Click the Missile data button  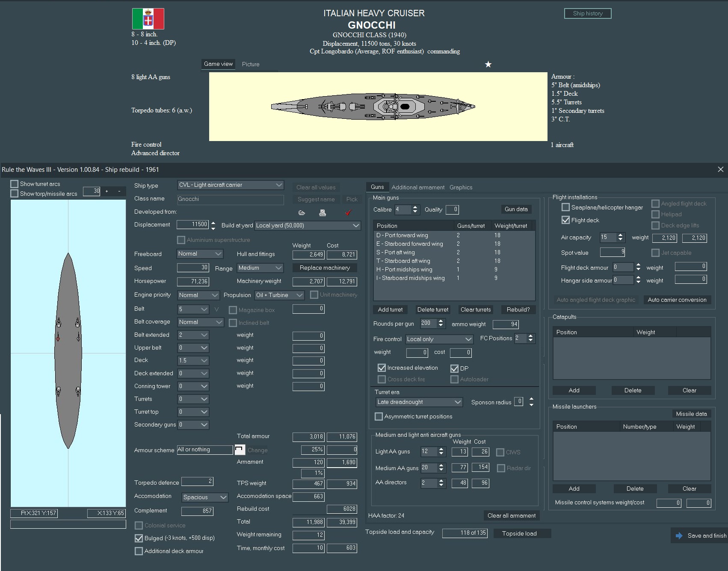click(x=691, y=414)
